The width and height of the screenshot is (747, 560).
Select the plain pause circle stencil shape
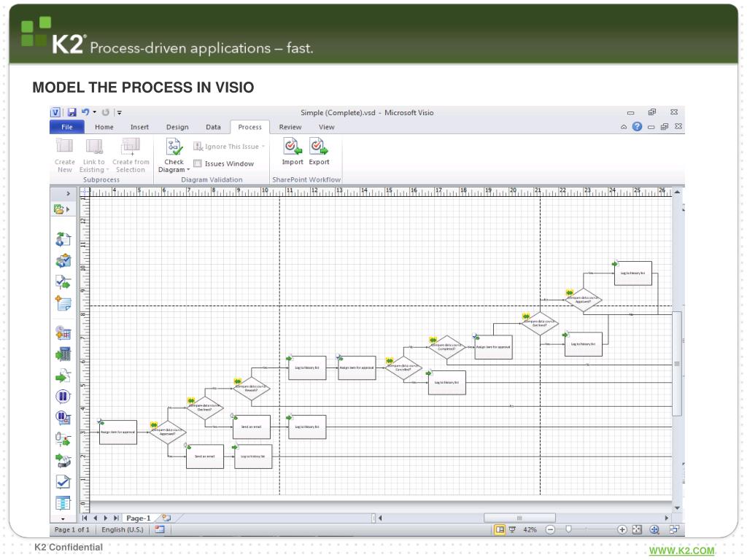pyautogui.click(x=63, y=396)
